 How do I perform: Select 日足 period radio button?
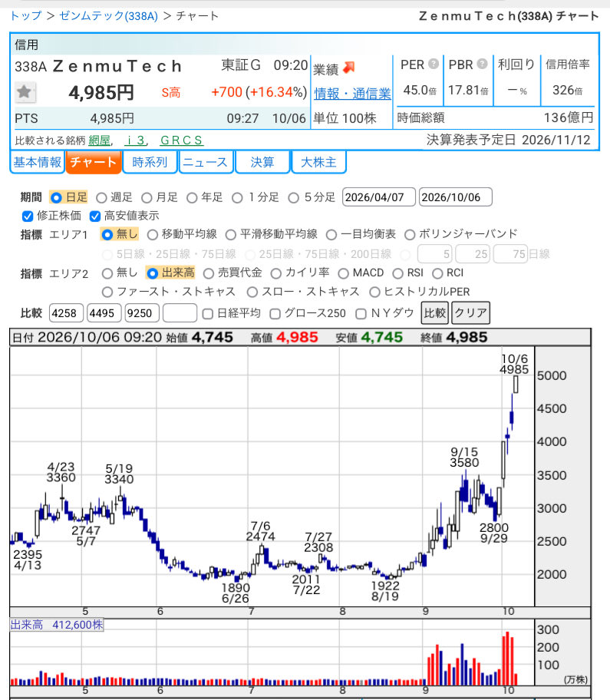click(56, 197)
